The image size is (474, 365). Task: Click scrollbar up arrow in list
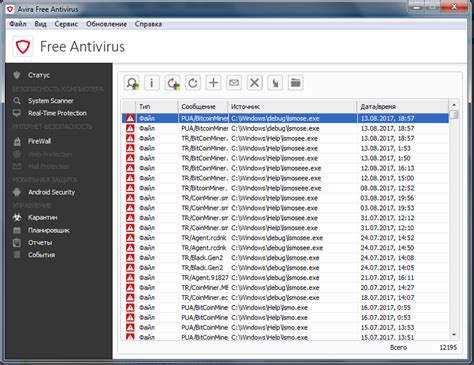tap(454, 105)
